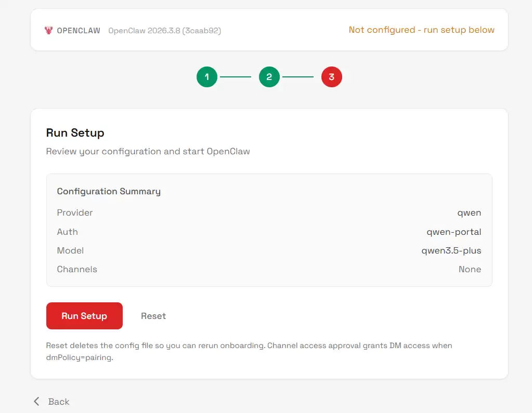Click the qwen3.5-plus model value
This screenshot has height=413, width=532.
(451, 250)
